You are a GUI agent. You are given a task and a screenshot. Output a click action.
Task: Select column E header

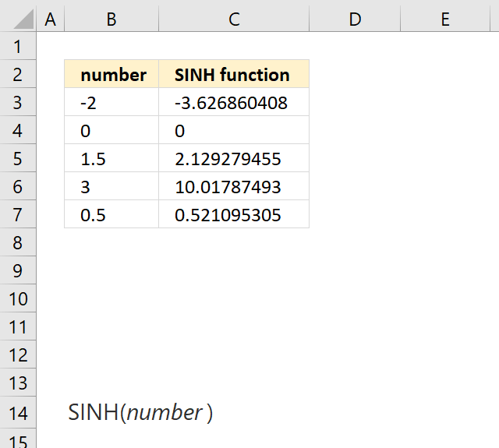[445, 19]
